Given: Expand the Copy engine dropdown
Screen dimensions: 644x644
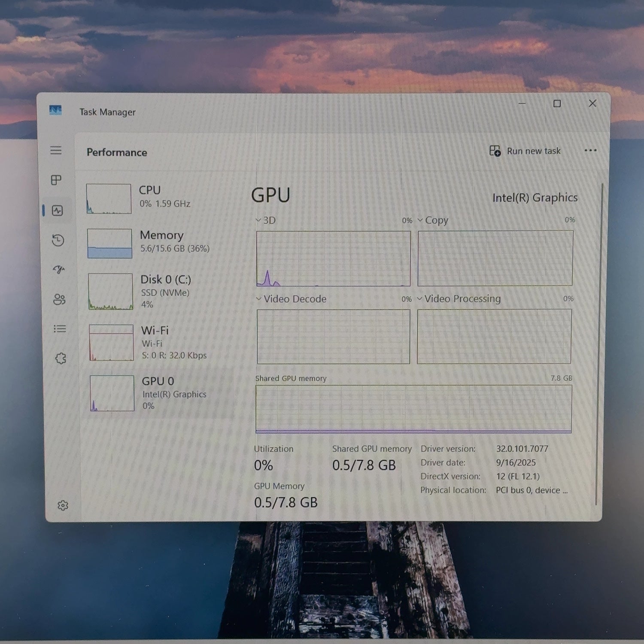Looking at the screenshot, I should [433, 220].
